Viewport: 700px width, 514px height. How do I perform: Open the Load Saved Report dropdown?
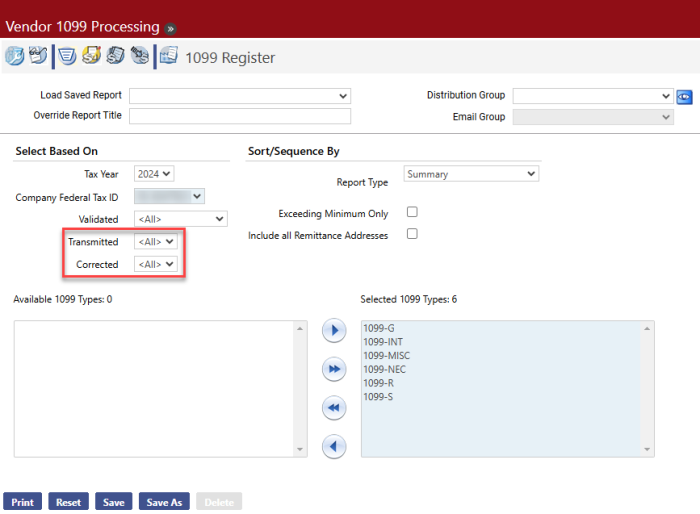[240, 96]
